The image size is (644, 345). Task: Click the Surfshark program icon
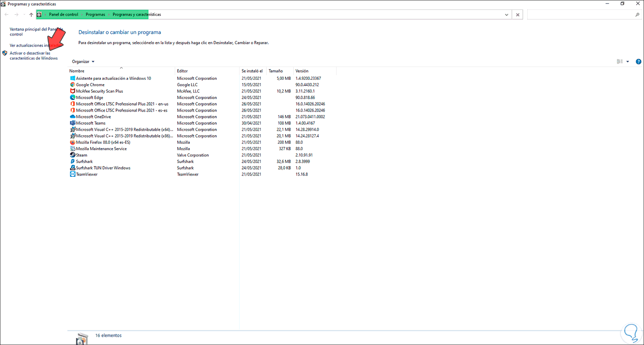click(73, 162)
